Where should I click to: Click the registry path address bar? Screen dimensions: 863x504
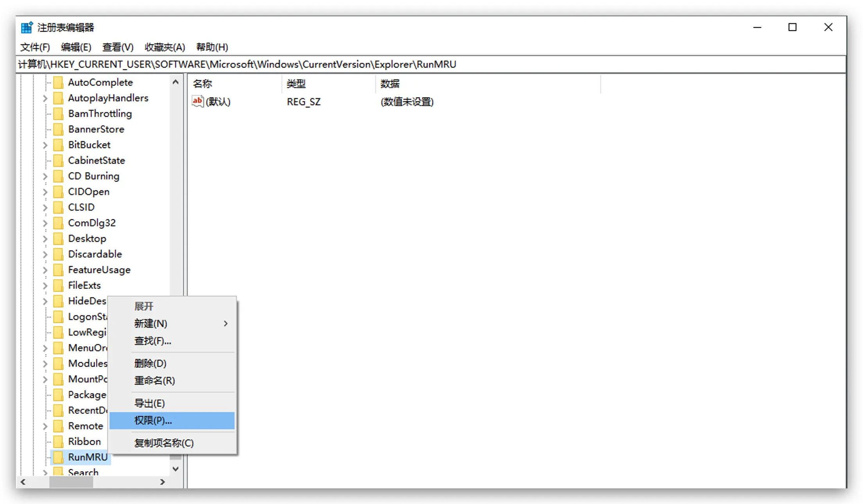[x=431, y=64]
